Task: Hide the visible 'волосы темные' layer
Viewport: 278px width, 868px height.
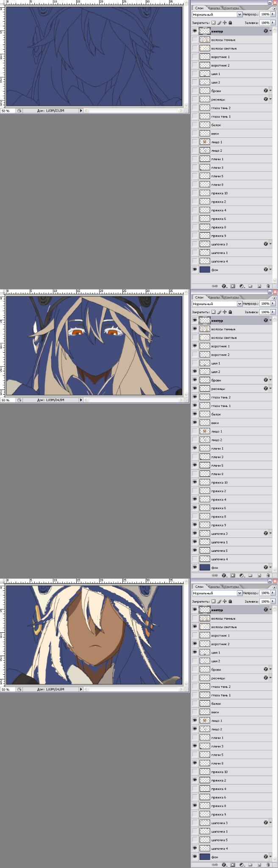Action: tap(195, 329)
